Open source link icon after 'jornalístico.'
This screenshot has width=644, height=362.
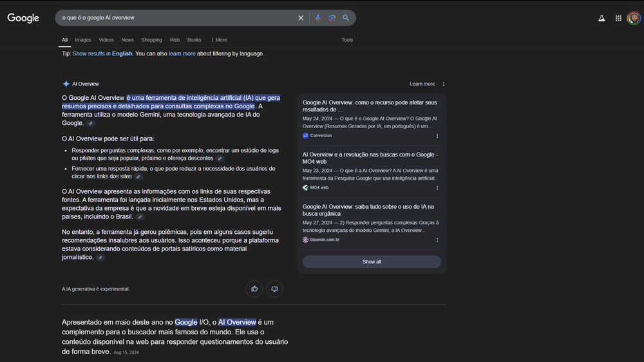(100, 258)
